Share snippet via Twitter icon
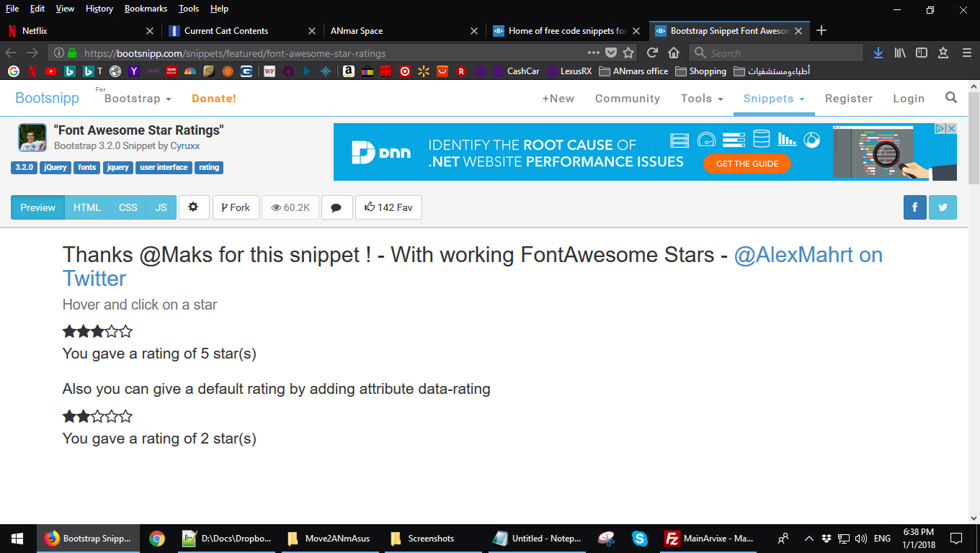980x553 pixels. coord(943,207)
